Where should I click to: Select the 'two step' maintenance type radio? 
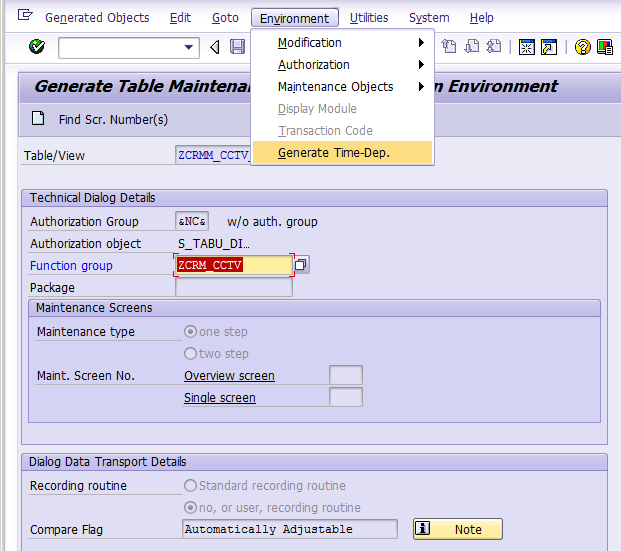[x=190, y=353]
